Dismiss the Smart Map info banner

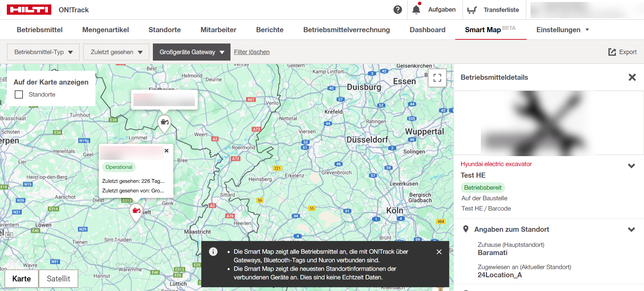[x=439, y=252]
